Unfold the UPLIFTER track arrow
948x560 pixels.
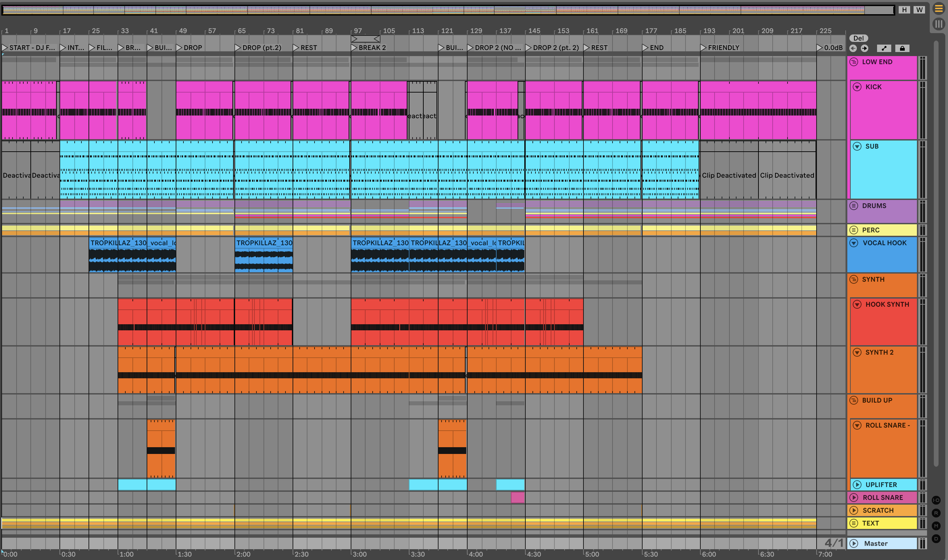[857, 485]
